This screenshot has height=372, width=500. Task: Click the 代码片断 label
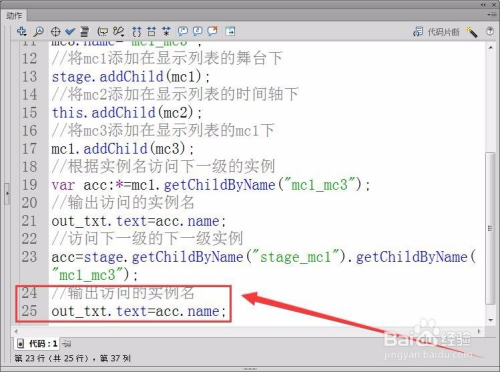[x=444, y=32]
